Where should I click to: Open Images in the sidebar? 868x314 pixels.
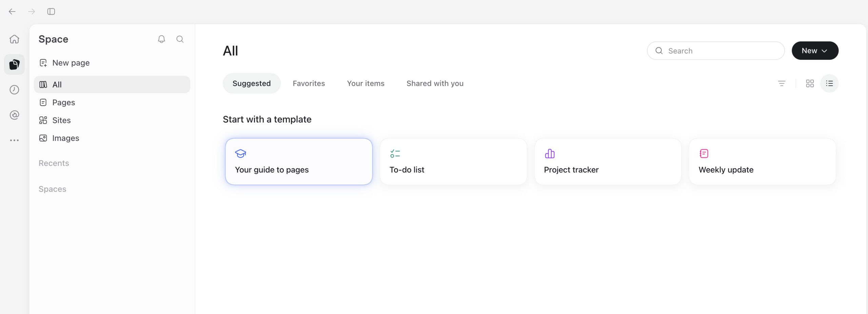pos(112,138)
